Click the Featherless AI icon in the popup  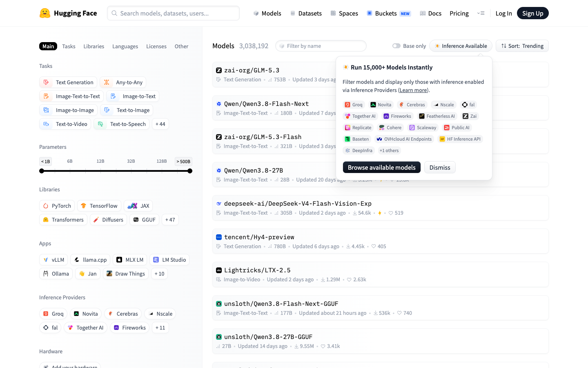coord(422,116)
